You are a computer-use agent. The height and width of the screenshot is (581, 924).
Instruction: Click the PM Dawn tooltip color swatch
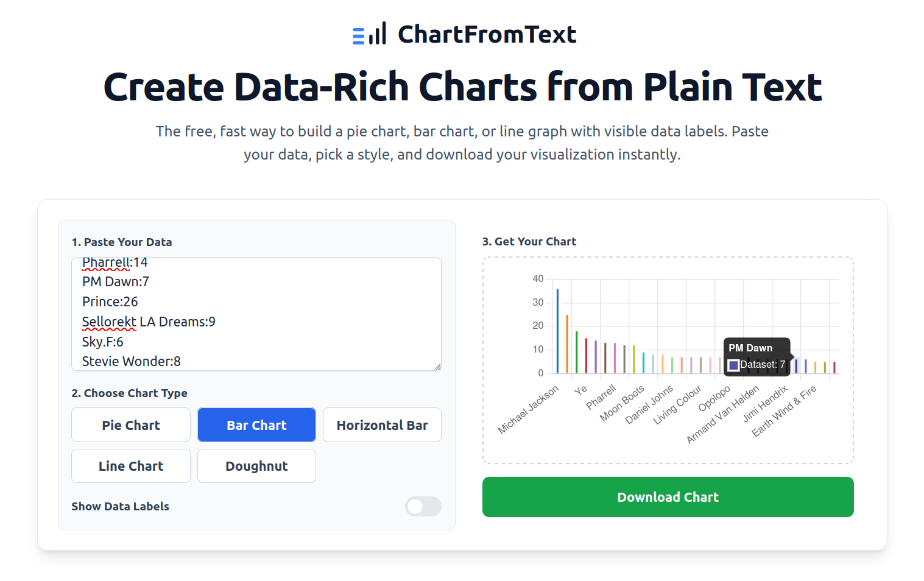(734, 365)
